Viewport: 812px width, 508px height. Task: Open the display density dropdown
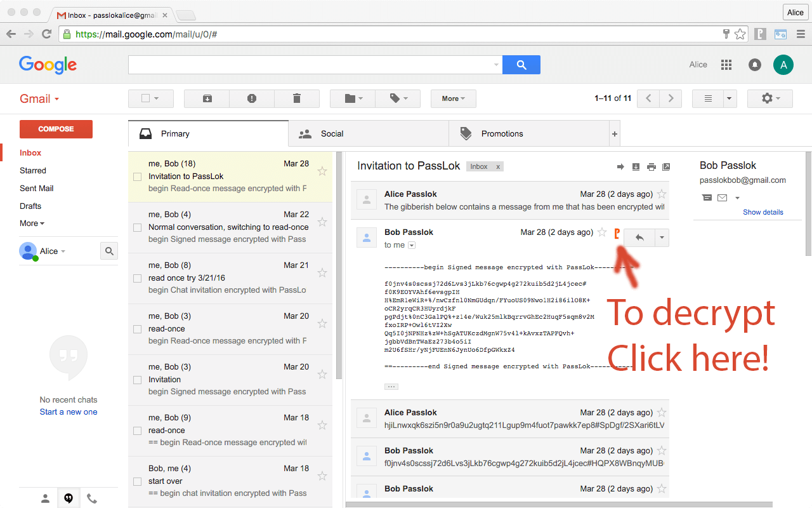(x=730, y=98)
